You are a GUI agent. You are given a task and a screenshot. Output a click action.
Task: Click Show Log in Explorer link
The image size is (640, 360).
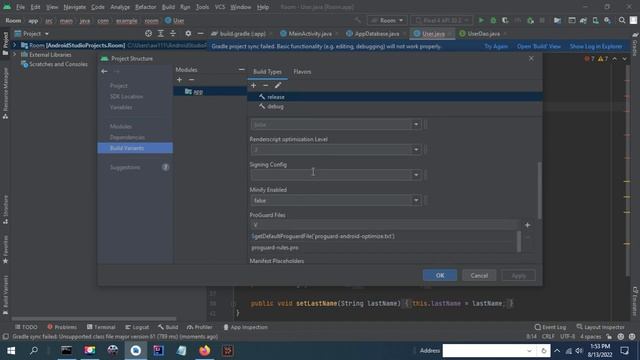click(596, 46)
